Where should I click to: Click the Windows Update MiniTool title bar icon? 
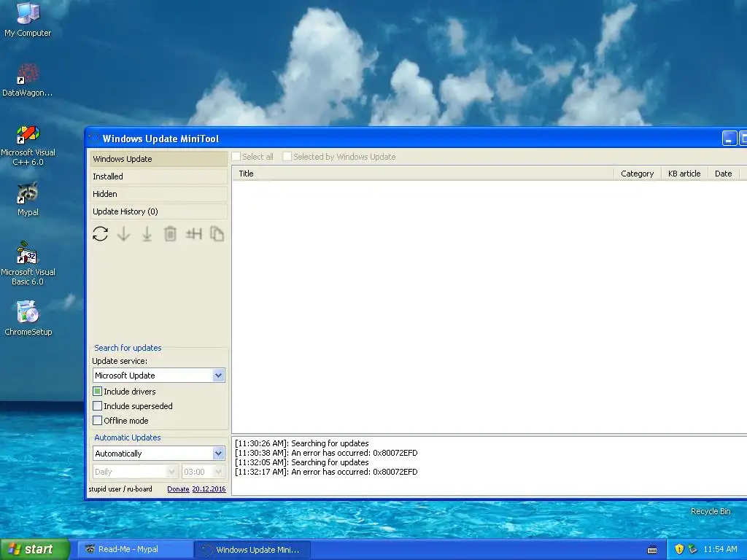(x=94, y=139)
